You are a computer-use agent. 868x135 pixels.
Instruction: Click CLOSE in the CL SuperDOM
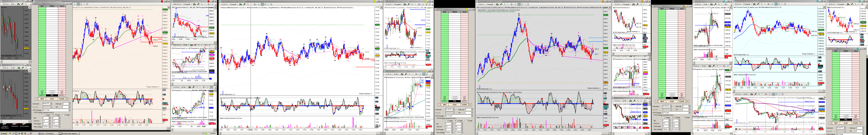coord(464,104)
